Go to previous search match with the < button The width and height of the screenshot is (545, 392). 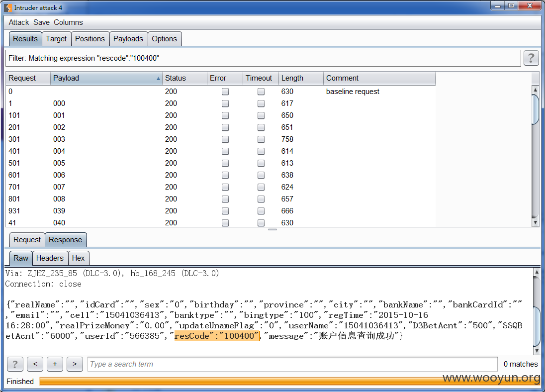click(35, 364)
